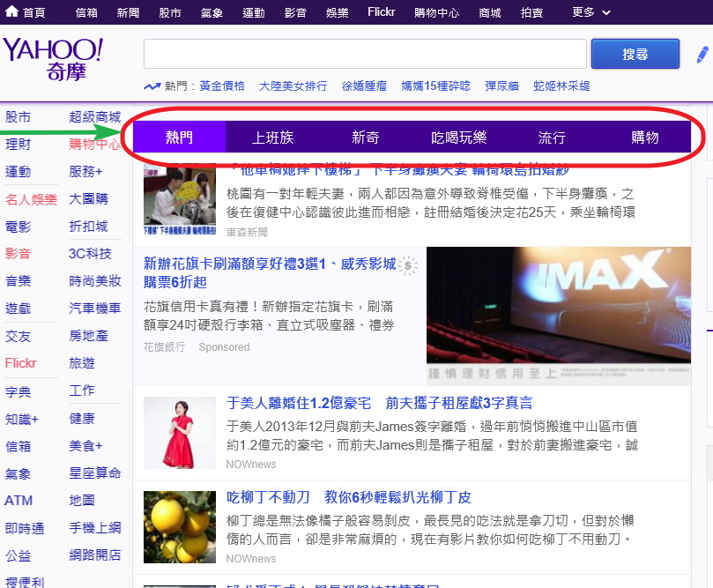Open the 新辦花旗卡 sponsored headline
This screenshot has width=713, height=588.
270,273
